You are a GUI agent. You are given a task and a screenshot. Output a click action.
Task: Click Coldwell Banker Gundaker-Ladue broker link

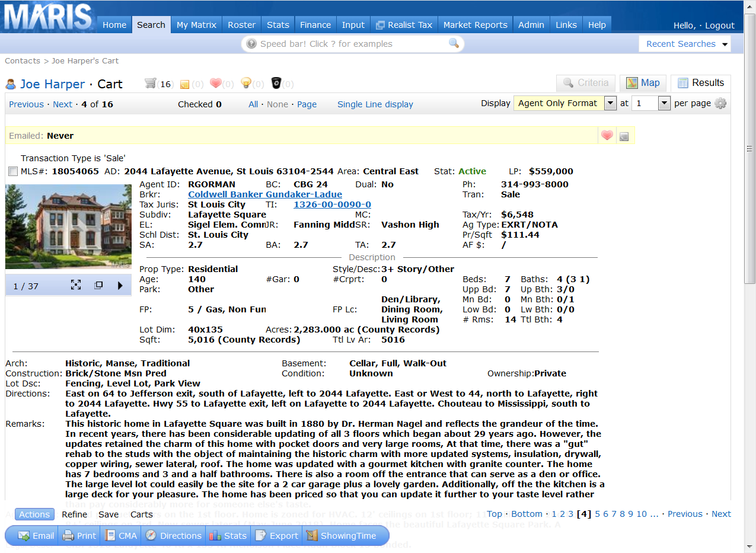pos(264,194)
